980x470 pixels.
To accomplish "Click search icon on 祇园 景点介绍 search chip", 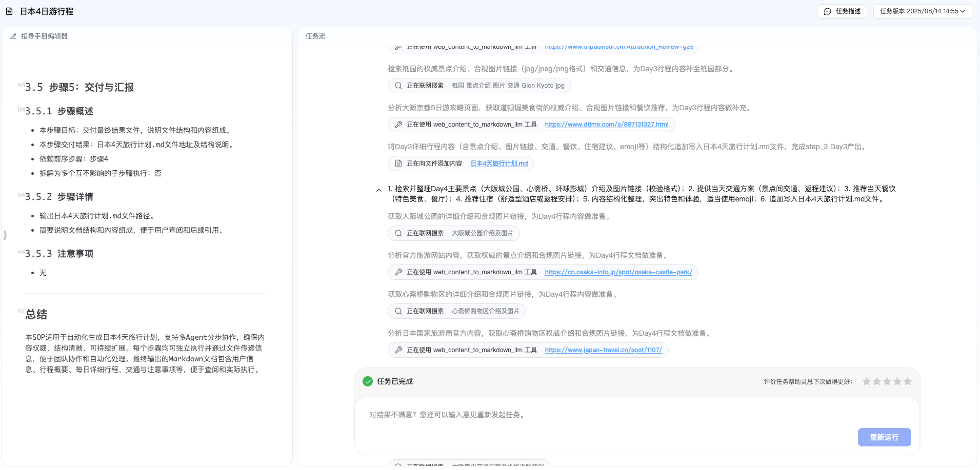I will click(x=398, y=86).
